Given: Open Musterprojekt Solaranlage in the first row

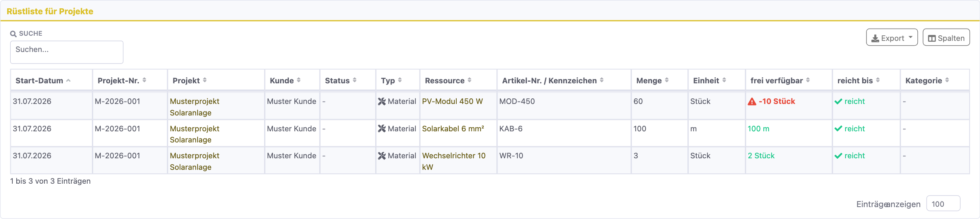Looking at the screenshot, I should (x=194, y=107).
